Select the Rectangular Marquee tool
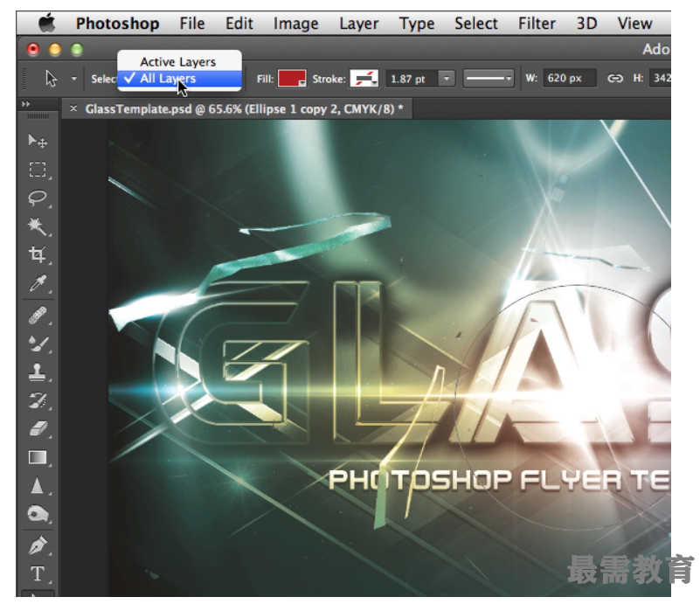The width and height of the screenshot is (700, 604). tap(38, 170)
